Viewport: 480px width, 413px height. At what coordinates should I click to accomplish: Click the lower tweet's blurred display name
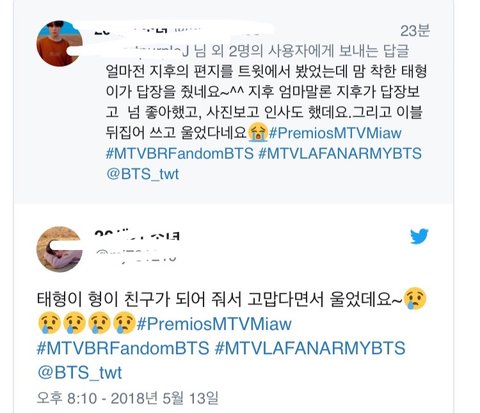click(x=137, y=236)
